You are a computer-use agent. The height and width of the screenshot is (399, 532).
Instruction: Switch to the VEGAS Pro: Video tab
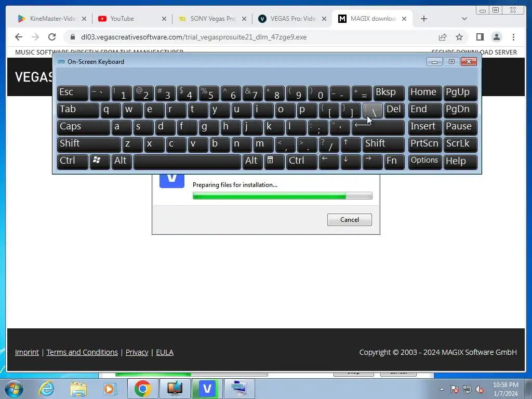pos(292,19)
